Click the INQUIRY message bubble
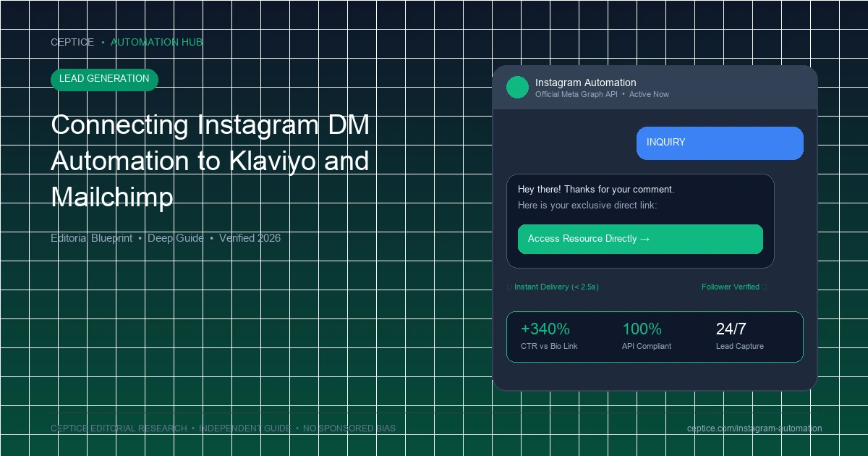868x456 pixels. pos(720,143)
